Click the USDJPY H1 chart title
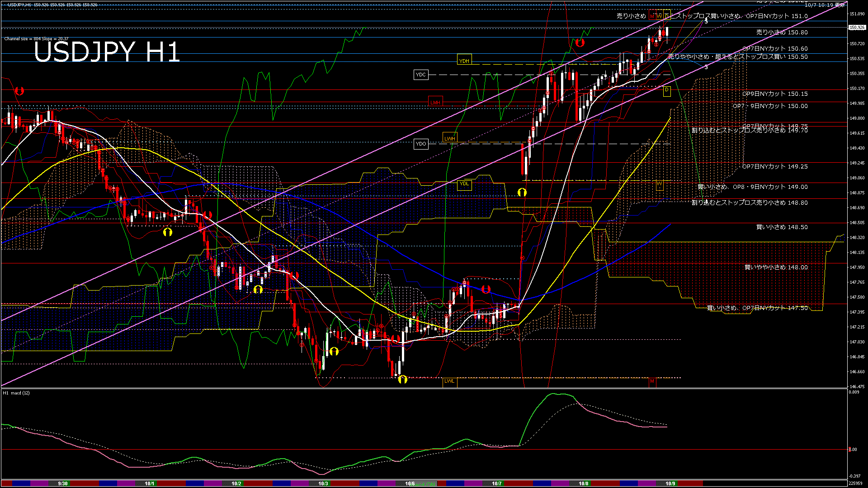The height and width of the screenshot is (488, 868). click(x=107, y=52)
